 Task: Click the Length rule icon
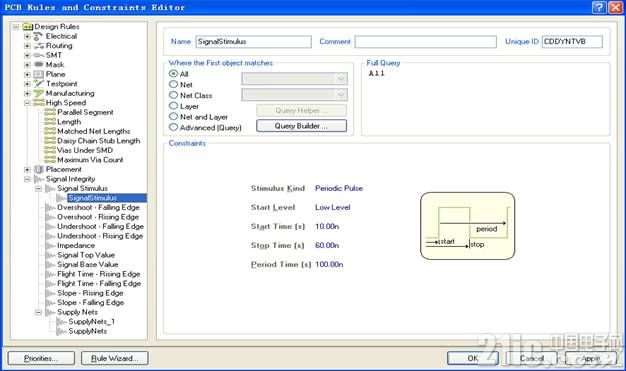(50, 122)
